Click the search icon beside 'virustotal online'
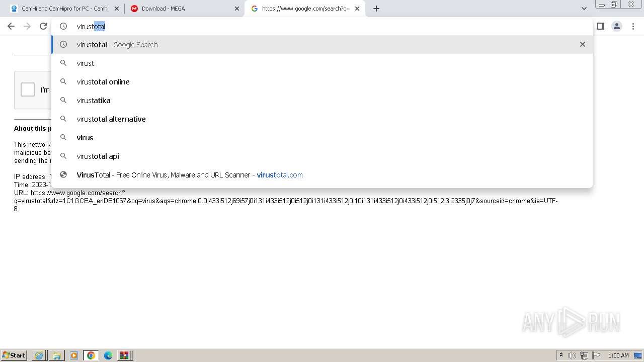Viewport: 644px width, 362px height. (63, 81)
